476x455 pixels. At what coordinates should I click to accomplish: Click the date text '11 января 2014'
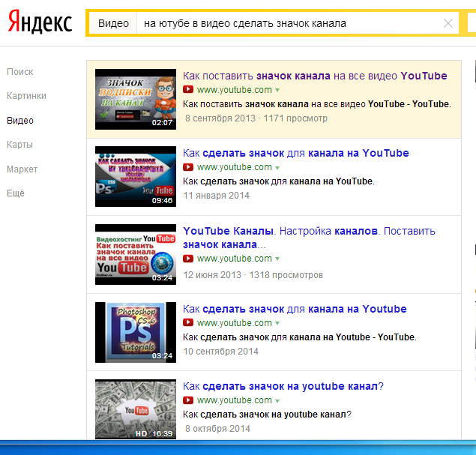tap(216, 196)
